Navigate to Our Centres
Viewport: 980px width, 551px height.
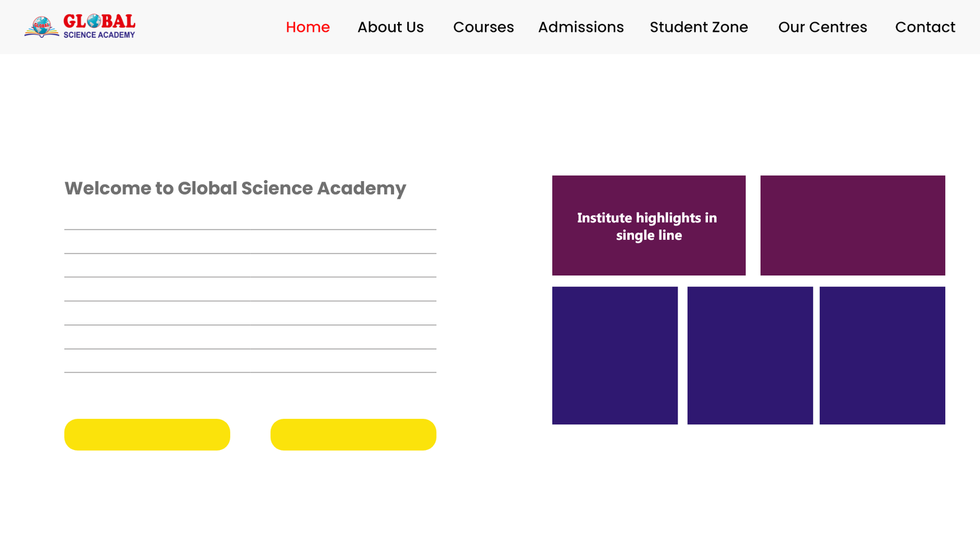(822, 27)
